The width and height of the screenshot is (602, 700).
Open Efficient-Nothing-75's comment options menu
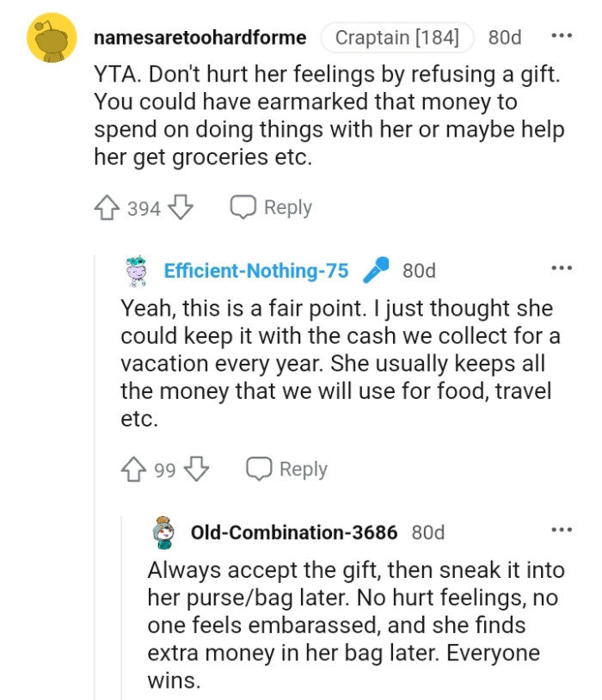click(x=562, y=268)
